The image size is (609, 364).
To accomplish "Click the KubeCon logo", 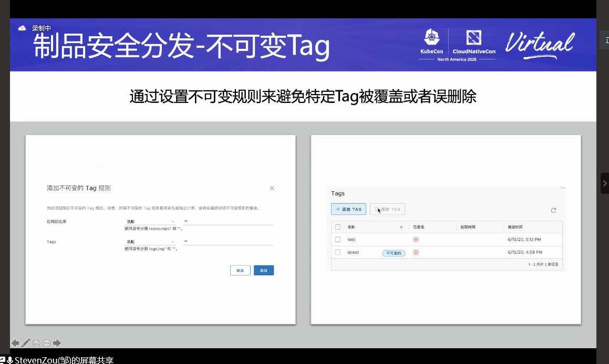I will [x=431, y=41].
